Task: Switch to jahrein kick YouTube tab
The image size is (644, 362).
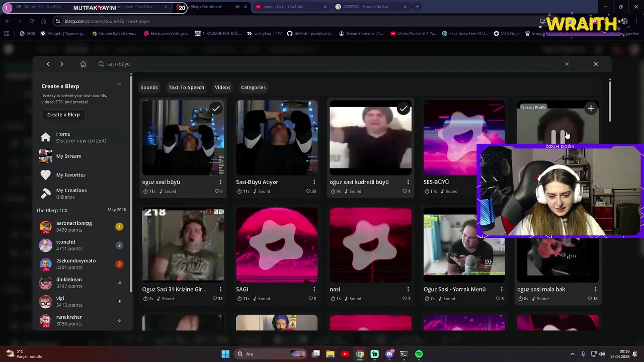Action: coord(291,7)
